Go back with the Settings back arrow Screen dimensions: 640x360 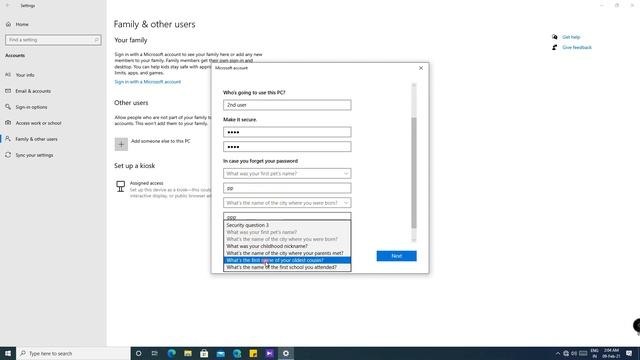[x=8, y=6]
